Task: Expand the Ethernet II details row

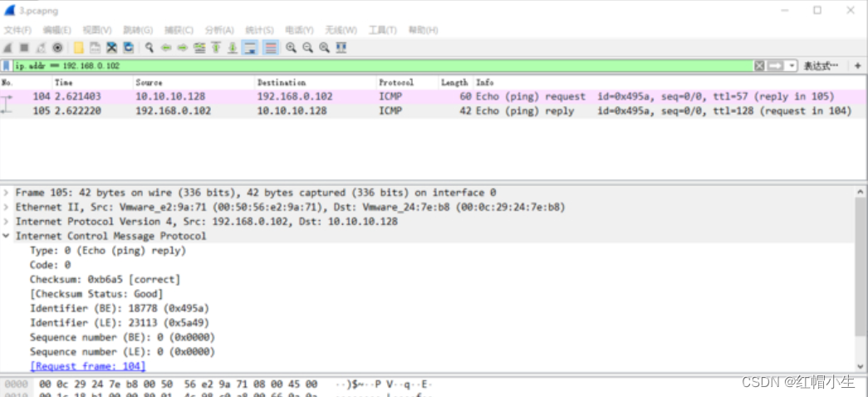Action: click(x=7, y=207)
